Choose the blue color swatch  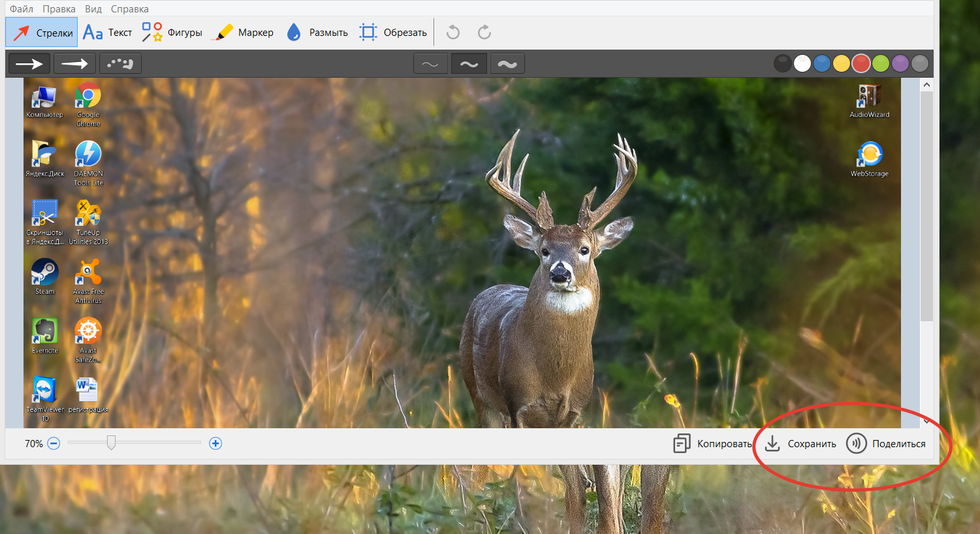[822, 63]
